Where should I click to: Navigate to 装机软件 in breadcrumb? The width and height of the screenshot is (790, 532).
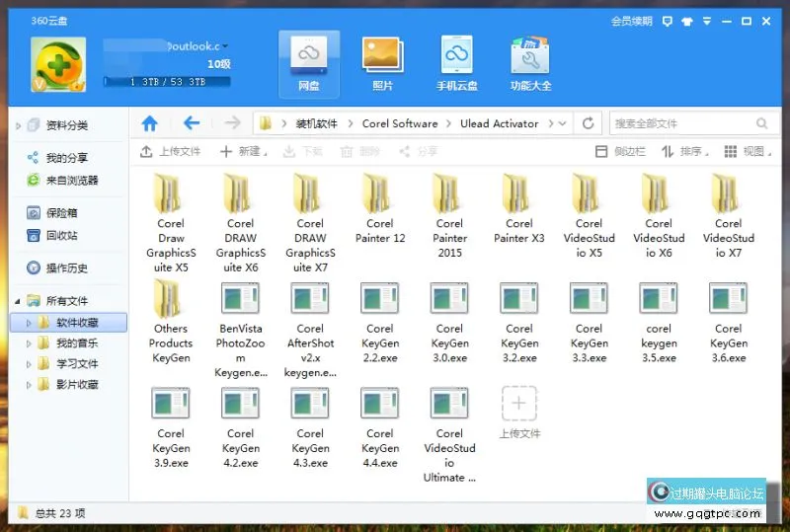[x=316, y=123]
